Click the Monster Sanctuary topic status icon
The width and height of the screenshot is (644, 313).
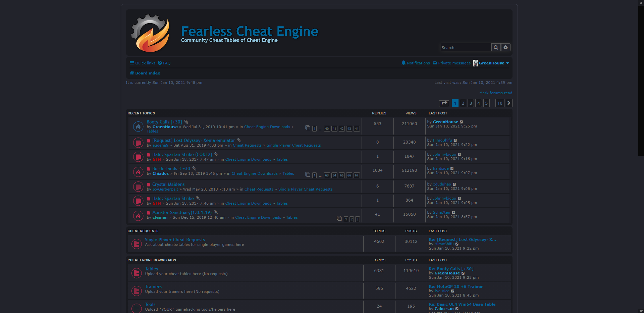point(138,216)
